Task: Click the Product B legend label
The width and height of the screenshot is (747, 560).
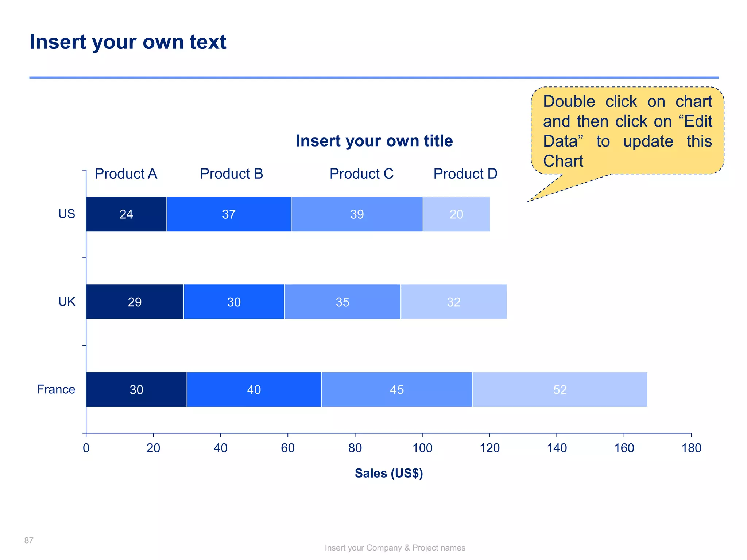Action: pyautogui.click(x=232, y=174)
